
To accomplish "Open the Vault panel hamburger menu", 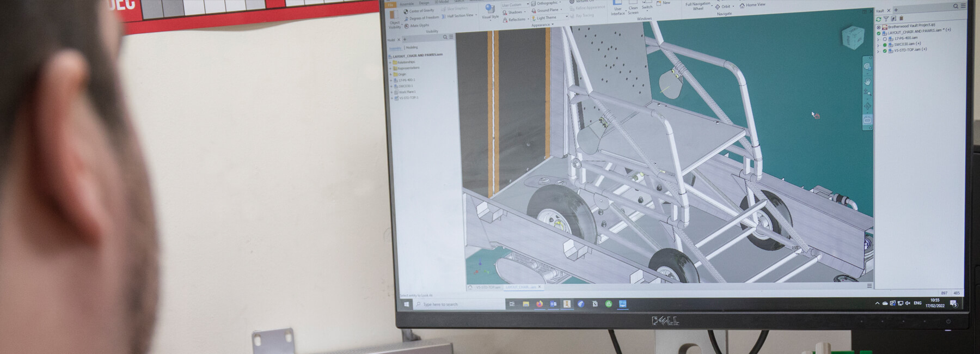I will click(x=963, y=5).
